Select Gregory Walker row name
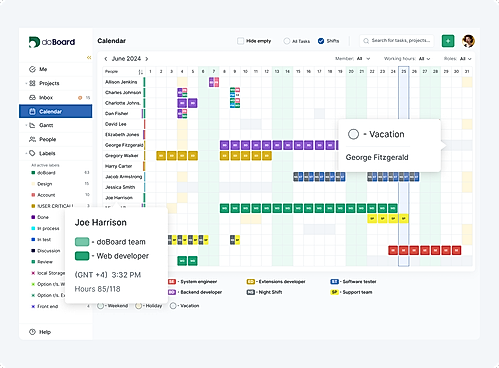Image resolution: width=499 pixels, height=368 pixels. [122, 156]
